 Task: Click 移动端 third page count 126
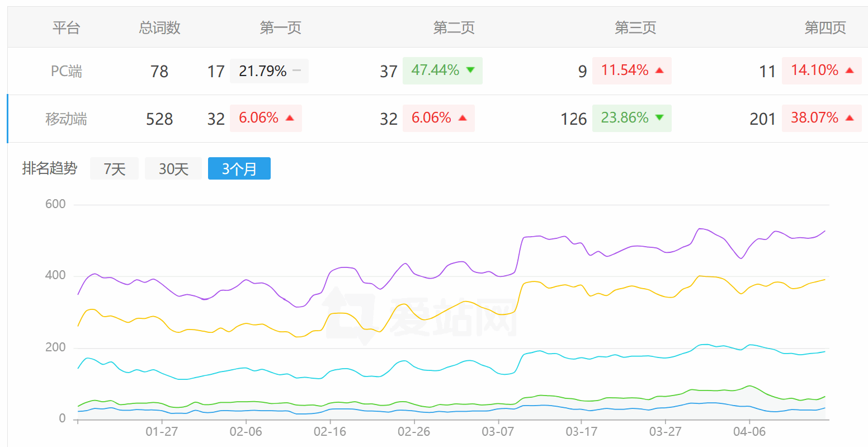point(574,119)
